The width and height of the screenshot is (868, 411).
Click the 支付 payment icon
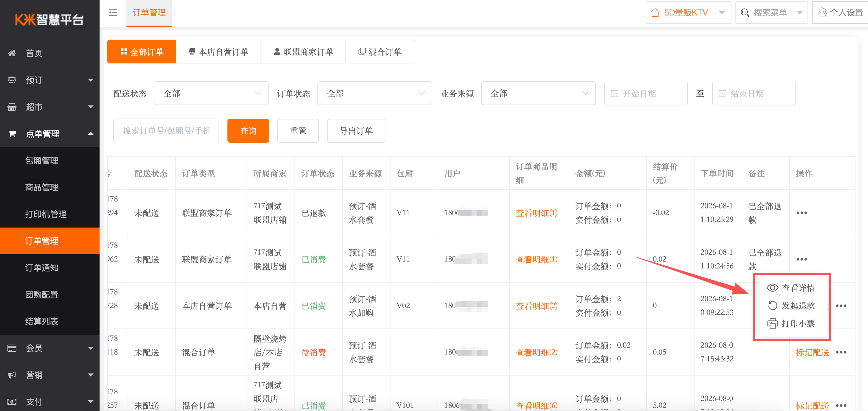pyautogui.click(x=12, y=401)
